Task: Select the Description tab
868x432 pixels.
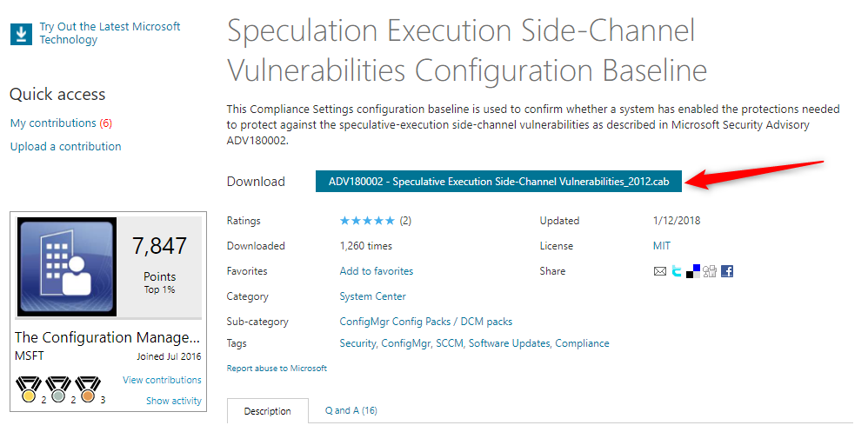Action: 267,411
